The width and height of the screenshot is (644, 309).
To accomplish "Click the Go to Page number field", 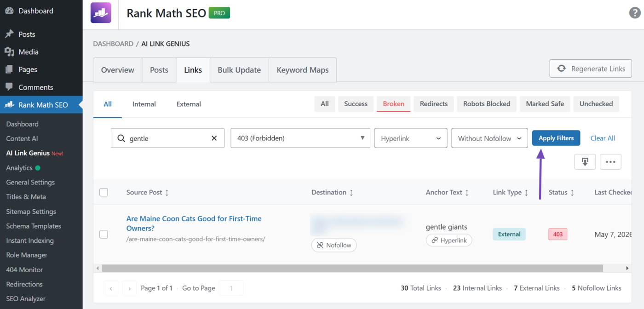I will pos(231,288).
